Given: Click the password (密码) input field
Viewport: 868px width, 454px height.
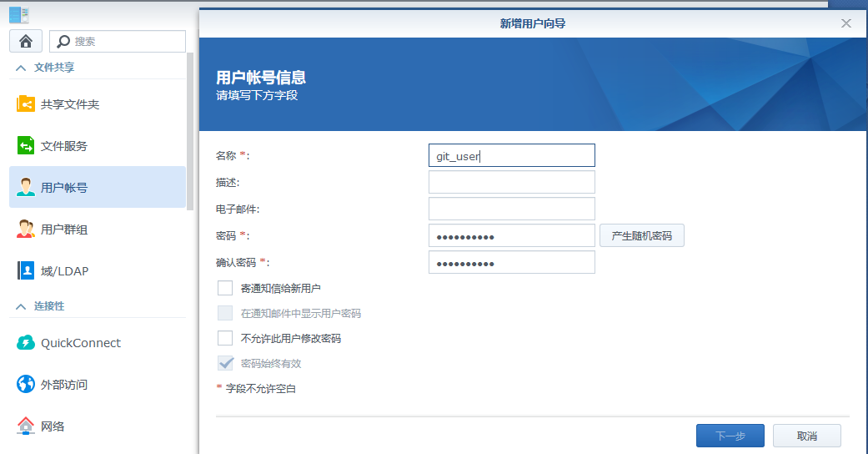Looking at the screenshot, I should 511,235.
